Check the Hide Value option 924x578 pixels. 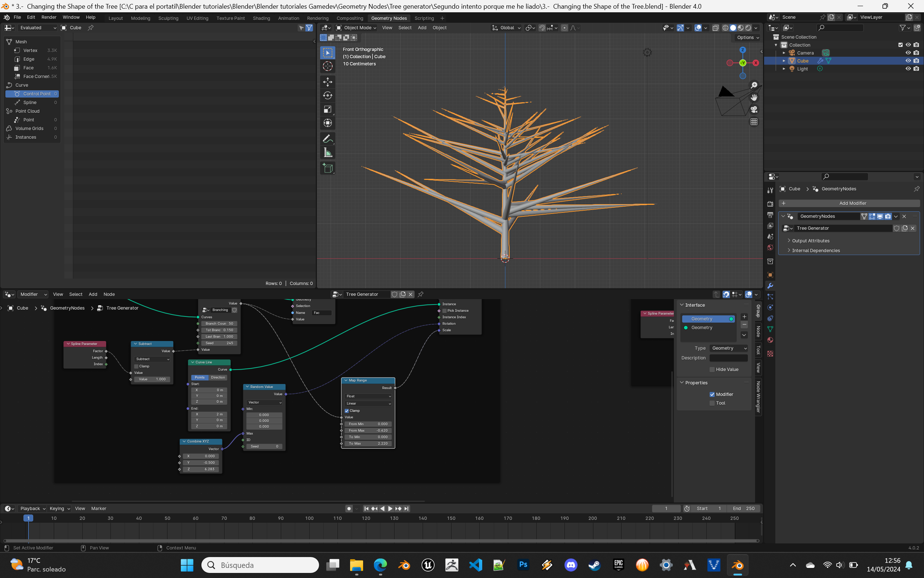coord(712,369)
